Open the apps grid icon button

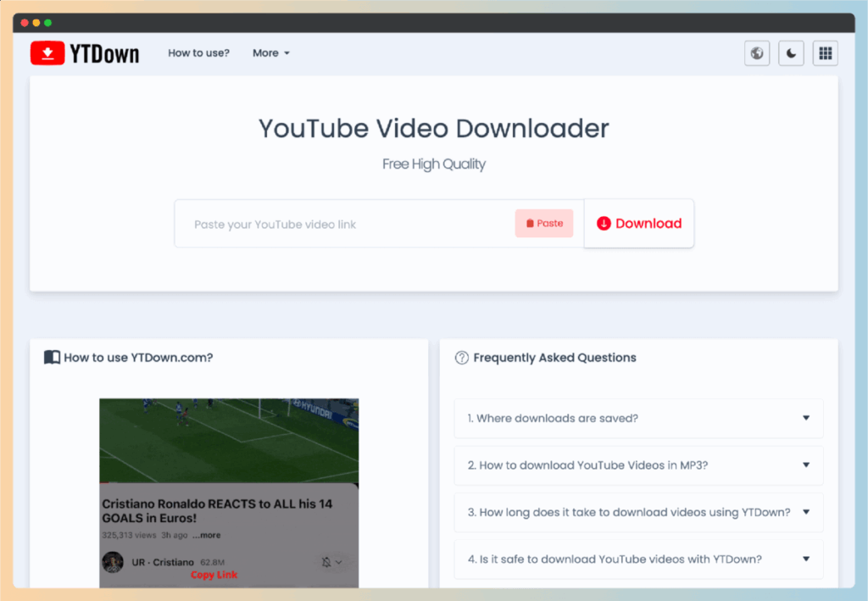tap(826, 53)
